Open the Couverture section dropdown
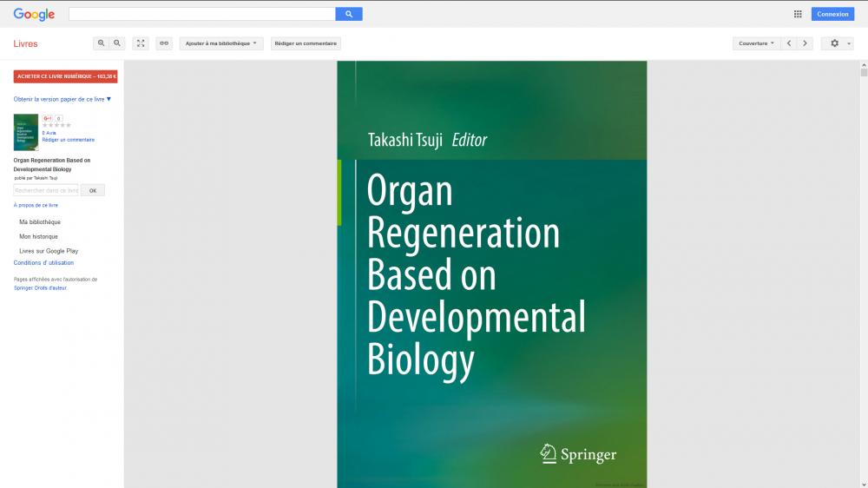This screenshot has width=868, height=488. (x=756, y=43)
